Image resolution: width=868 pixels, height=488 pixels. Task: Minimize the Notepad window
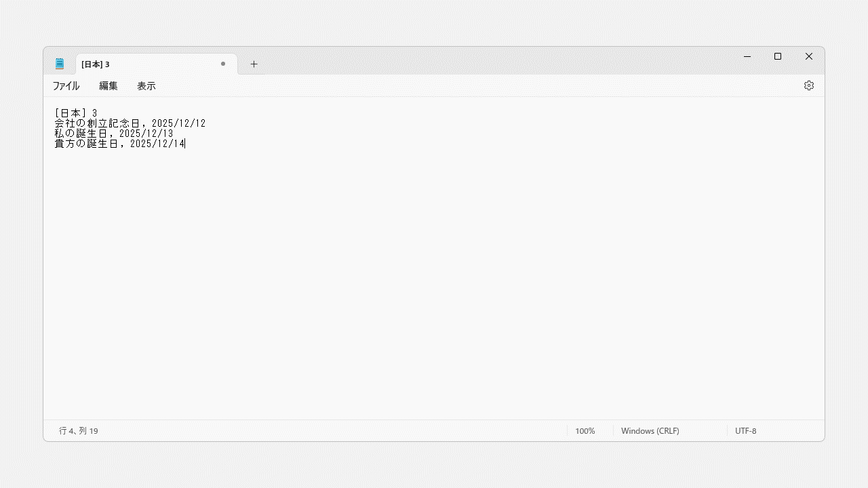pyautogui.click(x=747, y=56)
